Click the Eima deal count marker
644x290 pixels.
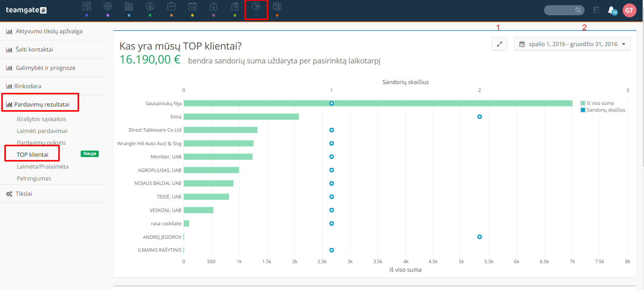(480, 117)
